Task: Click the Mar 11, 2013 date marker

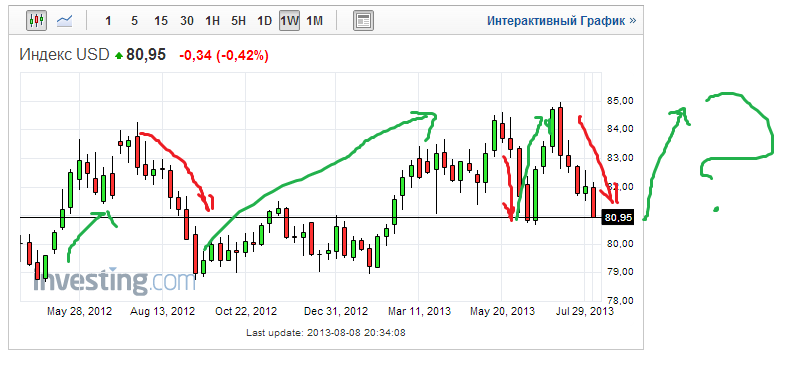Action: click(419, 311)
